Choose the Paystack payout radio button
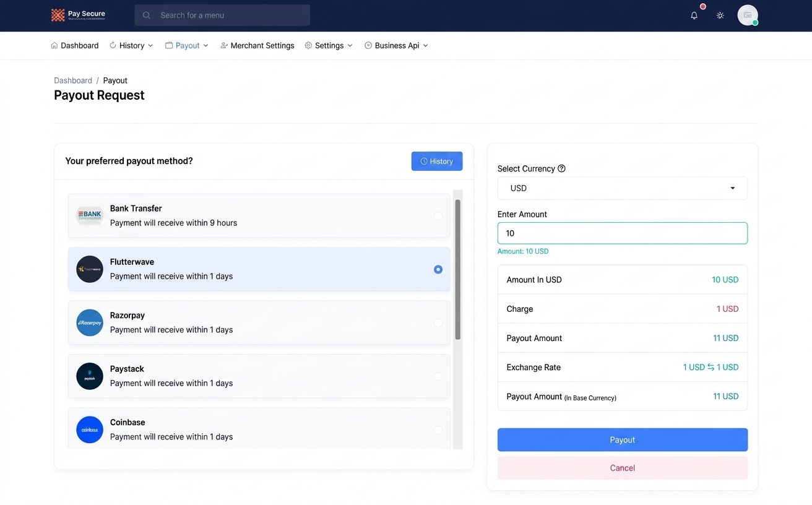This screenshot has width=812, height=505. pos(438,376)
